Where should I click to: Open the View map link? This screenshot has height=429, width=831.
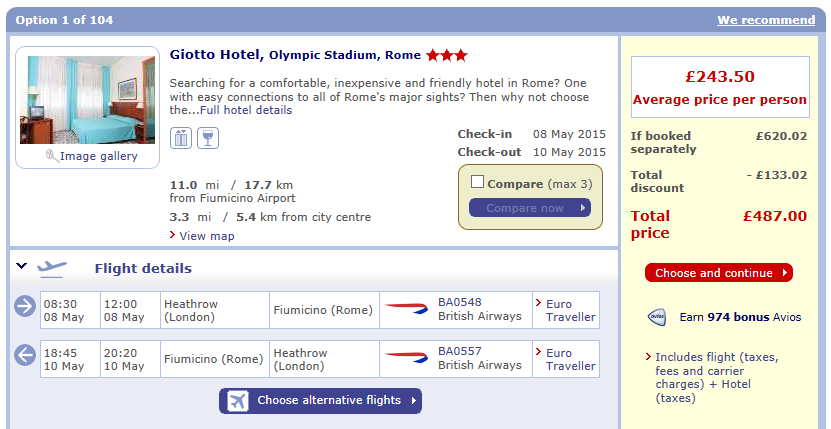(x=206, y=236)
